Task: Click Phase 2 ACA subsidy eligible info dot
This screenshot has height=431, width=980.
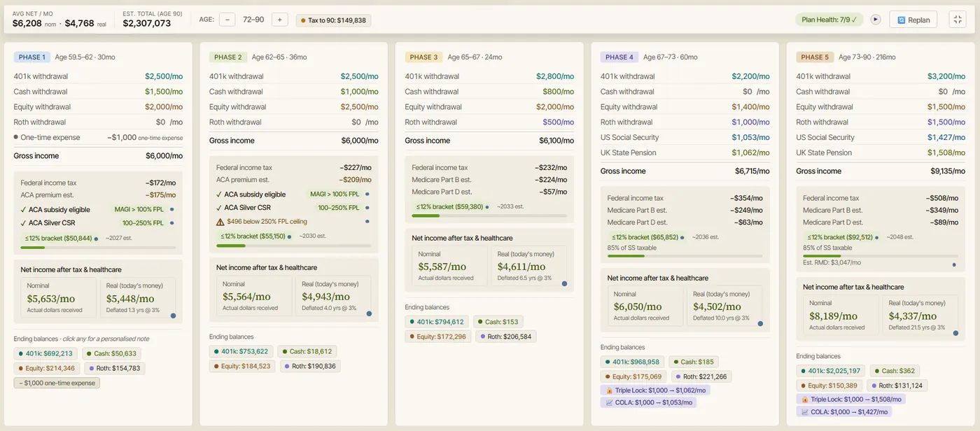Action: (x=367, y=194)
